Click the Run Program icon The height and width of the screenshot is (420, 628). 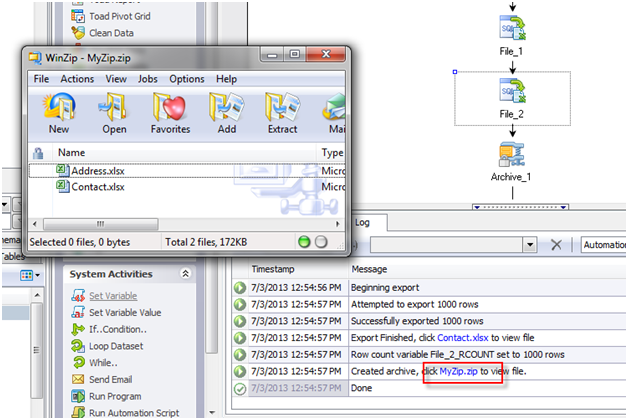78,396
